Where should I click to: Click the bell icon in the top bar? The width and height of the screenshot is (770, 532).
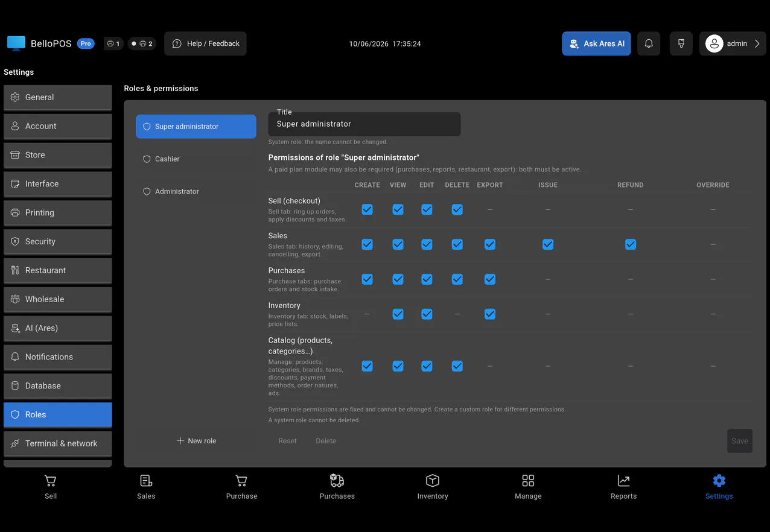point(649,43)
